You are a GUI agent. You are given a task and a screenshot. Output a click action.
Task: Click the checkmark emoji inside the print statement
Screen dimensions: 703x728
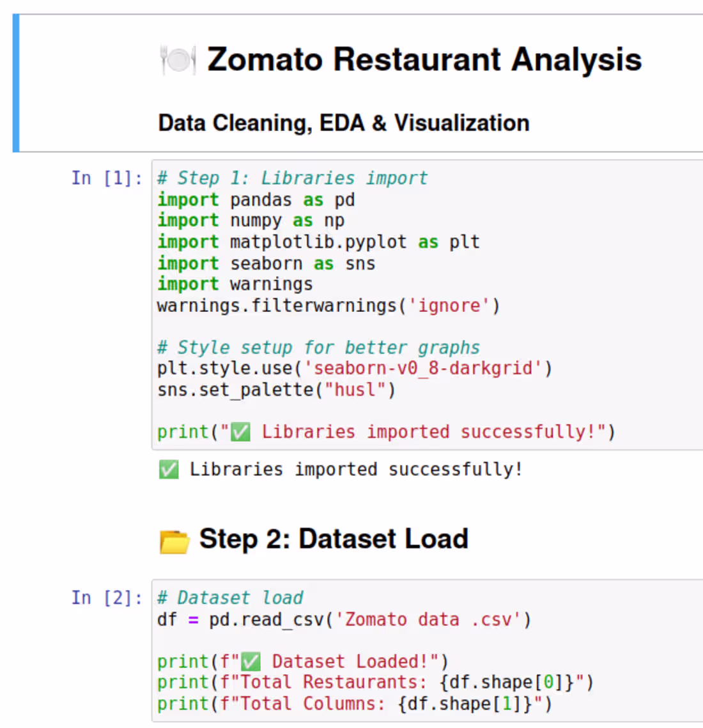[238, 431]
